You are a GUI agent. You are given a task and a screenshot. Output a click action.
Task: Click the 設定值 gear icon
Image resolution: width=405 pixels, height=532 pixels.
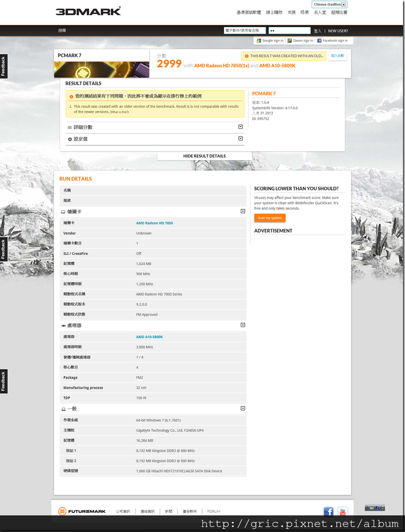pos(70,139)
